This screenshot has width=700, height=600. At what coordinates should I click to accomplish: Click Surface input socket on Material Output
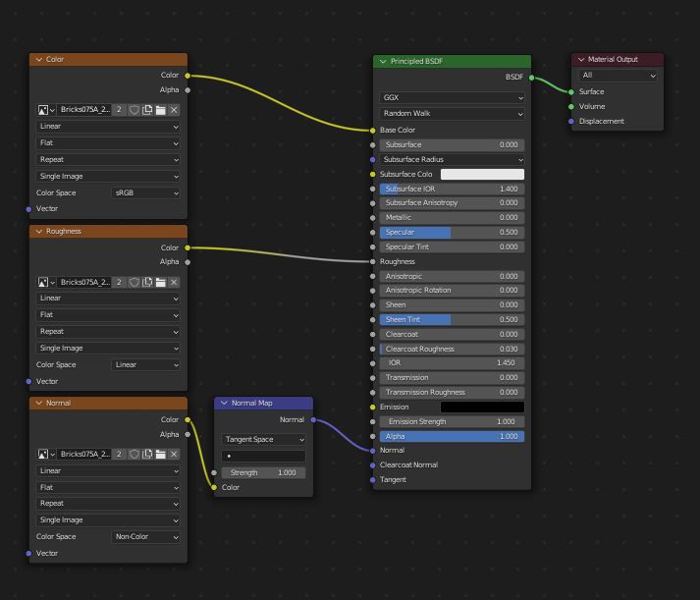point(571,92)
